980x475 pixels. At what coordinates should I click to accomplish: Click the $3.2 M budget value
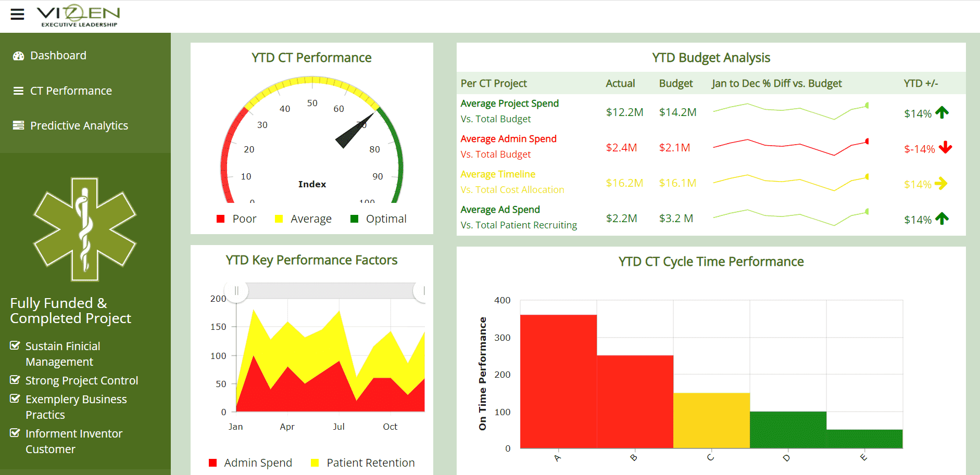click(x=676, y=219)
